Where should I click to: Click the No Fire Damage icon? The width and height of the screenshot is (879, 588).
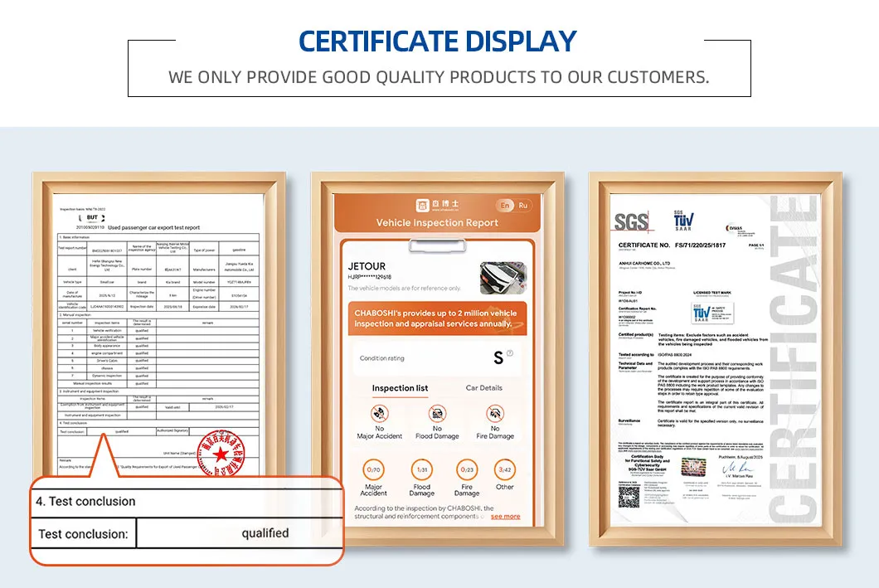click(495, 414)
